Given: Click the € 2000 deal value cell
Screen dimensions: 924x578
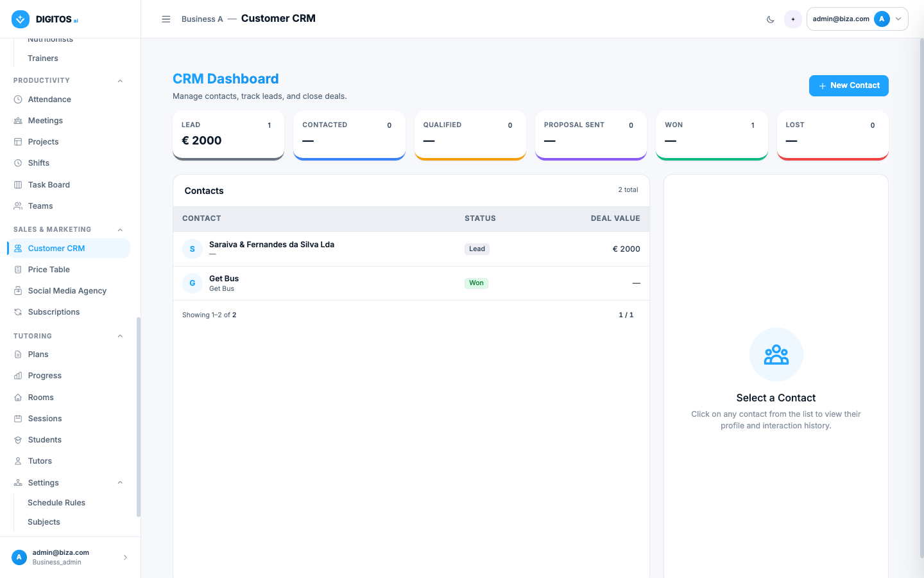Looking at the screenshot, I should coord(626,249).
